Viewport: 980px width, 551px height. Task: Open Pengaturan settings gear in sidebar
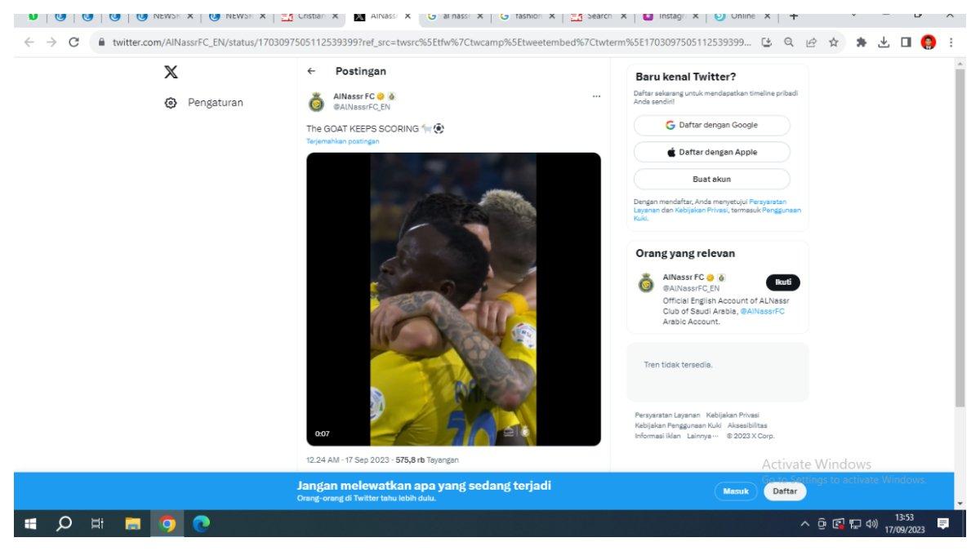pos(171,103)
